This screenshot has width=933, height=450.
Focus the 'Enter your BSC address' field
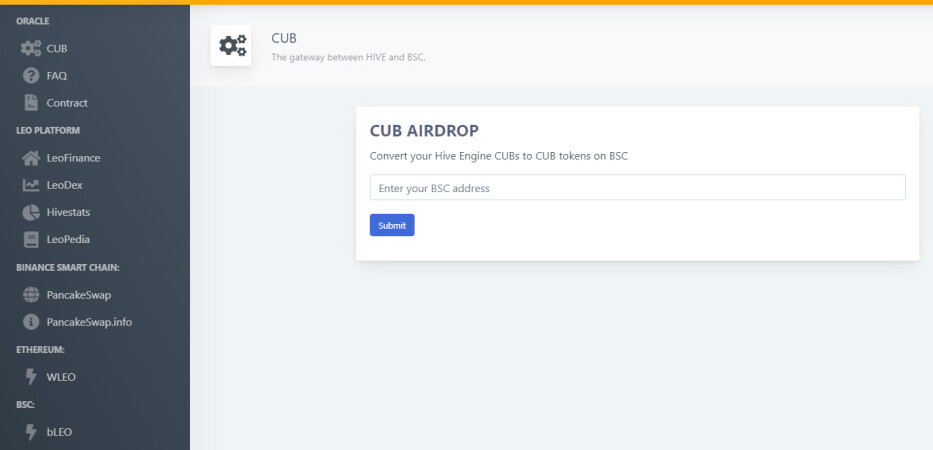[x=638, y=188]
